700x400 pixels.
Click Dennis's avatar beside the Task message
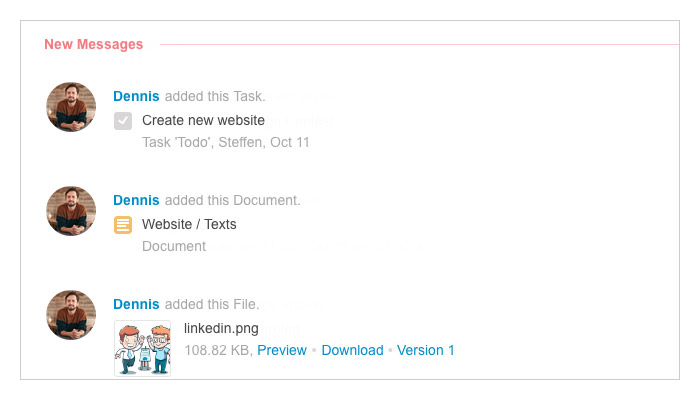click(71, 107)
